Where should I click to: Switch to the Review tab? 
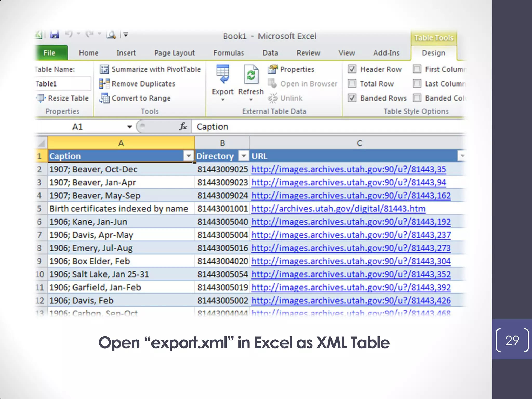(x=308, y=53)
